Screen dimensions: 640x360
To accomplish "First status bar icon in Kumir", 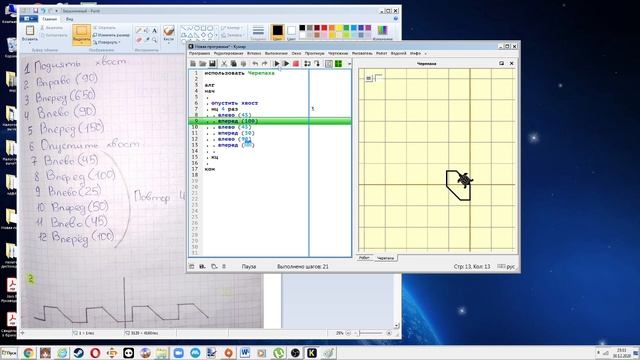I will pos(192,267).
